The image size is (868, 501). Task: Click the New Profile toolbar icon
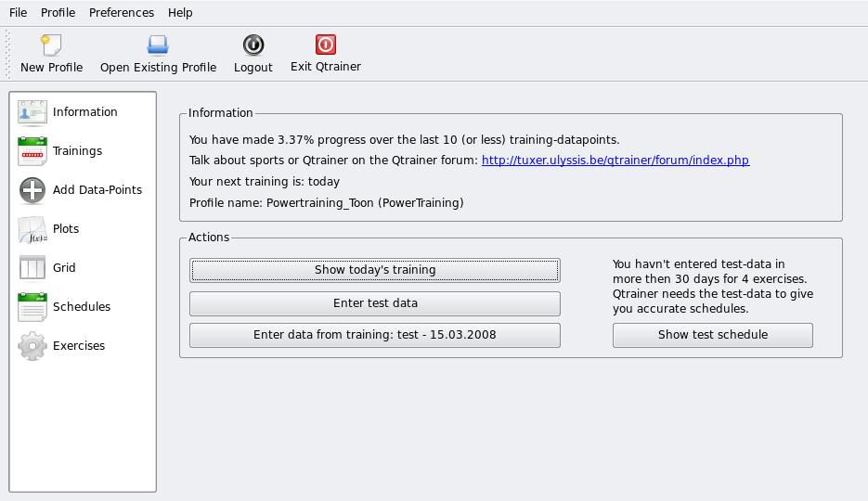(x=51, y=45)
